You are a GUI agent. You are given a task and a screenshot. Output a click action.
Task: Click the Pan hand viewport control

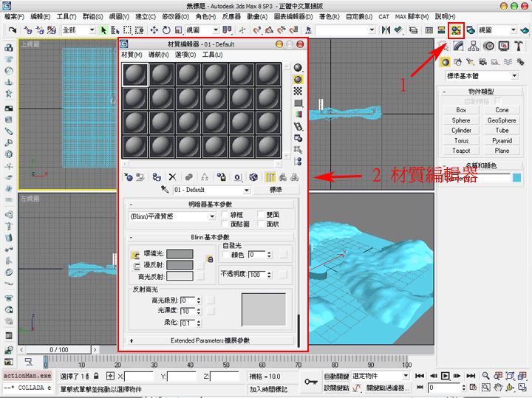pos(498,387)
